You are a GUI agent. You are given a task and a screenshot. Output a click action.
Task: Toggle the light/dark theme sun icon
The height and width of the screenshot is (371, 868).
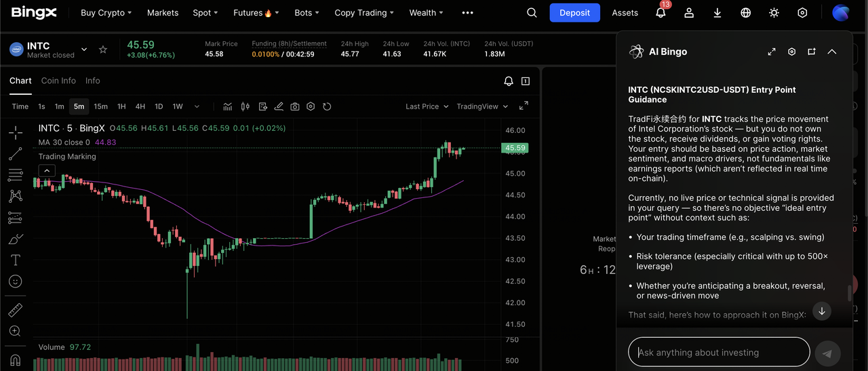tap(774, 13)
